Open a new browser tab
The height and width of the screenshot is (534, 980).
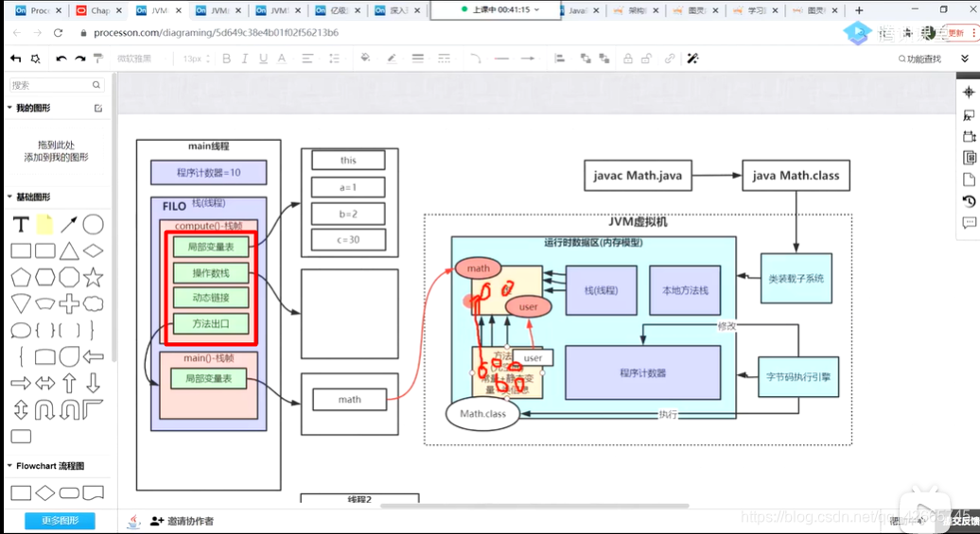point(859,10)
